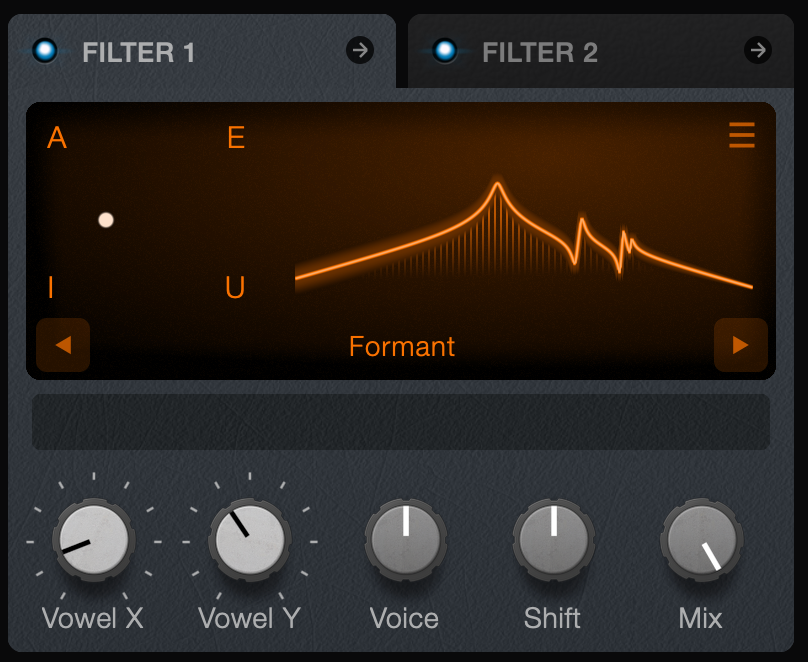Click the Filter 2 routing arrow icon
This screenshot has width=808, height=662.
click(x=758, y=50)
